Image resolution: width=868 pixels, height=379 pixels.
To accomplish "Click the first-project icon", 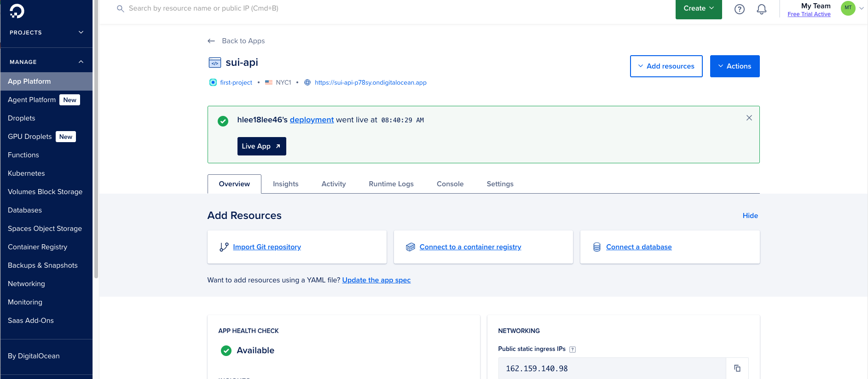I will coord(213,82).
